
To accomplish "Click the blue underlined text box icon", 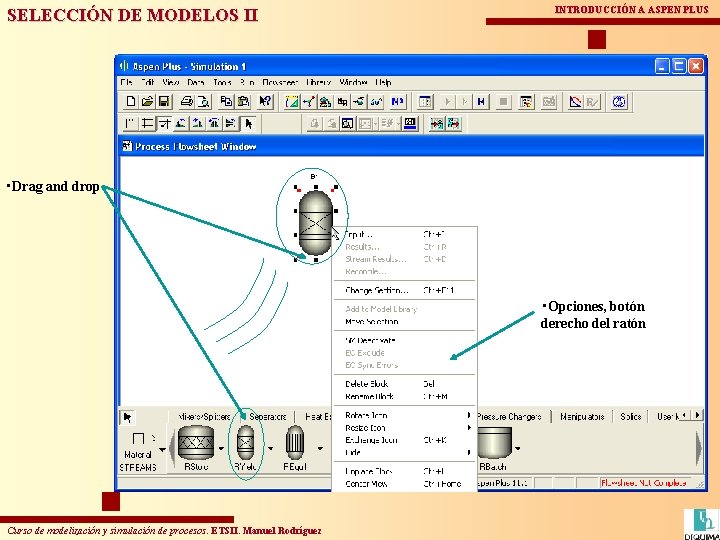I will tap(410, 124).
